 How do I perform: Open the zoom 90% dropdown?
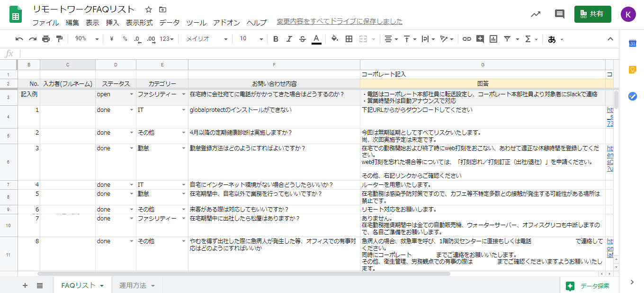coord(87,39)
